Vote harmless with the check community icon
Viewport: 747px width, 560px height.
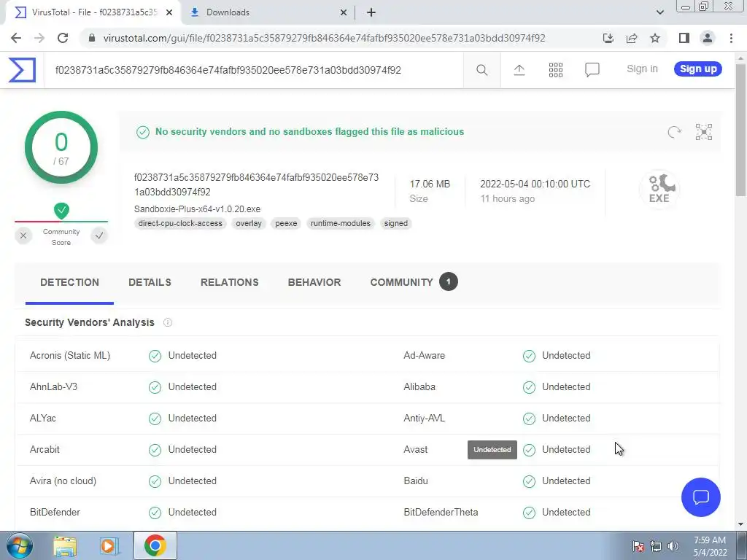[x=99, y=236]
